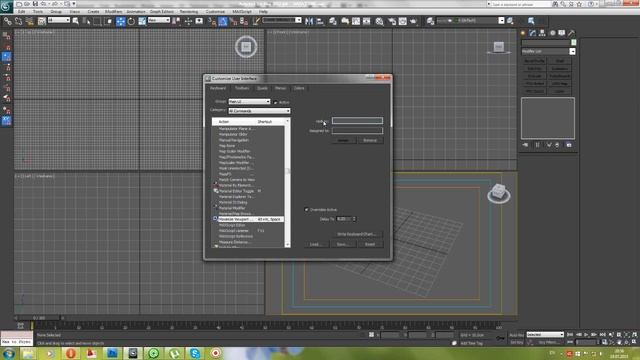
Task: Open the Rendering menu
Action: [x=189, y=12]
